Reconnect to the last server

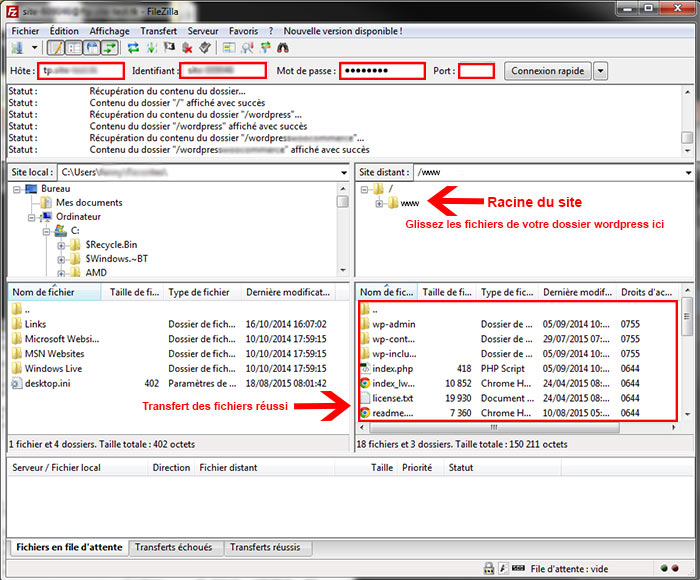205,47
